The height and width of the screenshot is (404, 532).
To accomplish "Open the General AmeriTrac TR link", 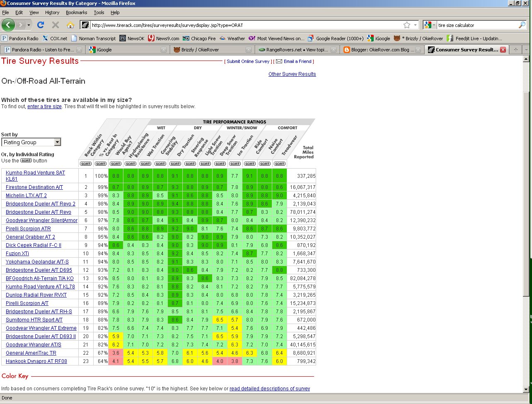I will (31, 353).
